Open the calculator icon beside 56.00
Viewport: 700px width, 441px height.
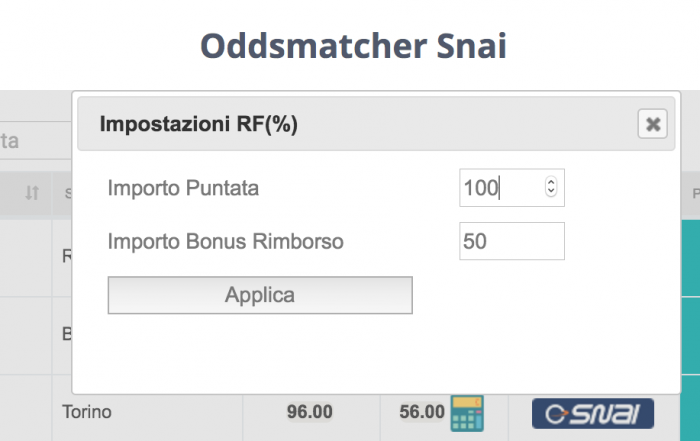467,413
